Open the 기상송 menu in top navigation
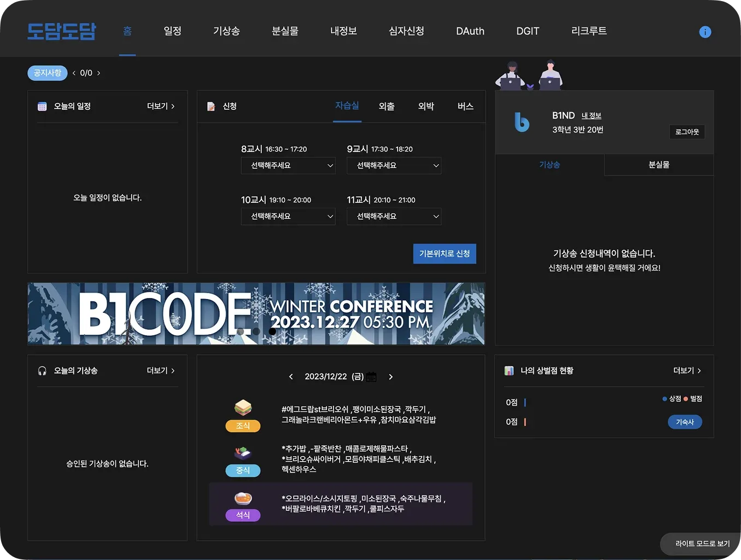 [x=226, y=31]
